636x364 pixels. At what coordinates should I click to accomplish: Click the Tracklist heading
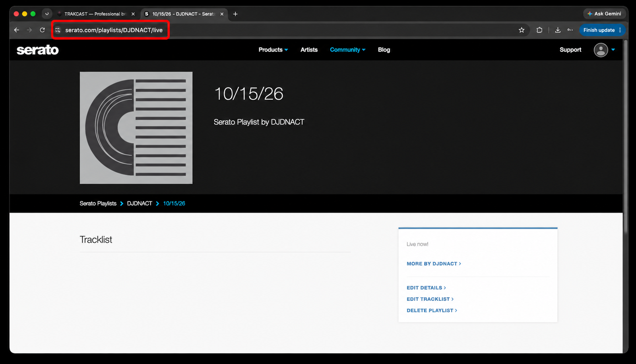click(96, 240)
